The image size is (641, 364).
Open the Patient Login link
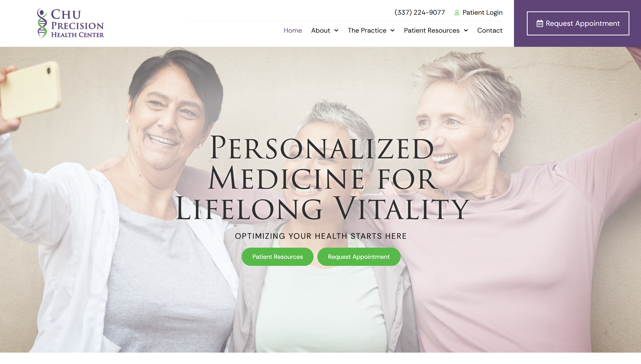pos(482,12)
